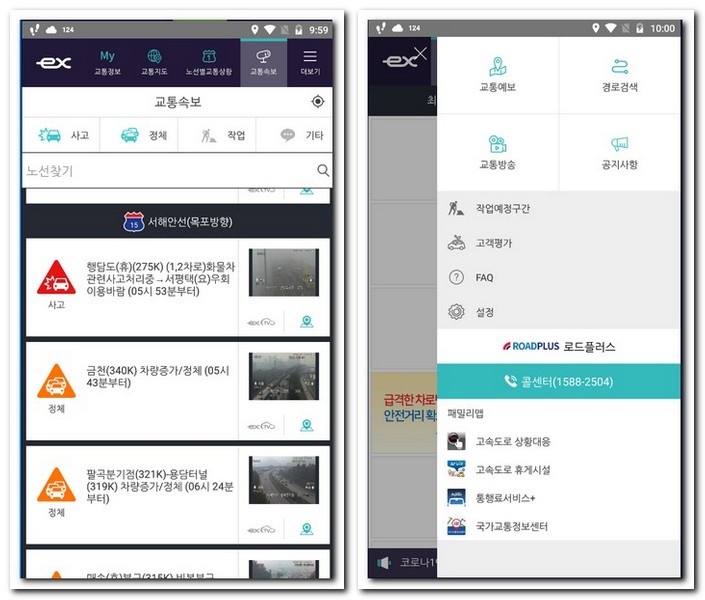This screenshot has width=705, height=600.
Task: Filter by 정체 congestion category
Action: (139, 135)
